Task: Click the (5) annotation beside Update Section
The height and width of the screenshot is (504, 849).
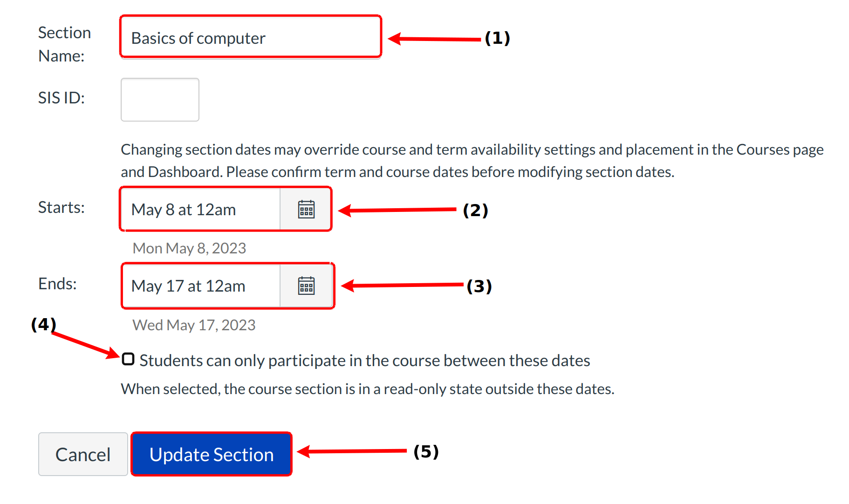Action: (x=426, y=451)
